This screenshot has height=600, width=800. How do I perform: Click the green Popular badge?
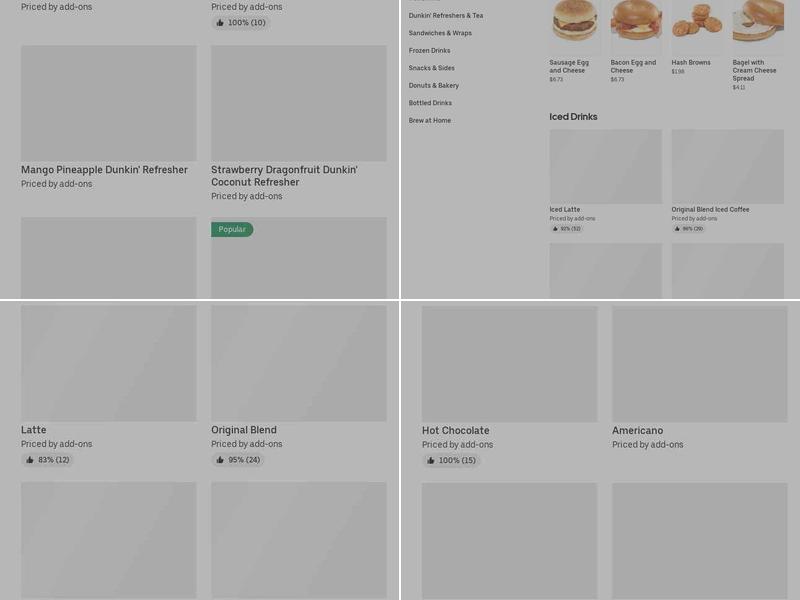point(232,230)
